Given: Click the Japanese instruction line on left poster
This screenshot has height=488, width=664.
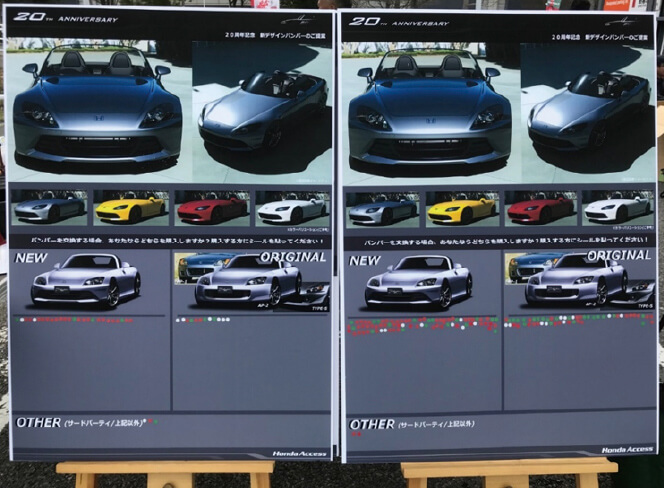Looking at the screenshot, I should [177, 241].
